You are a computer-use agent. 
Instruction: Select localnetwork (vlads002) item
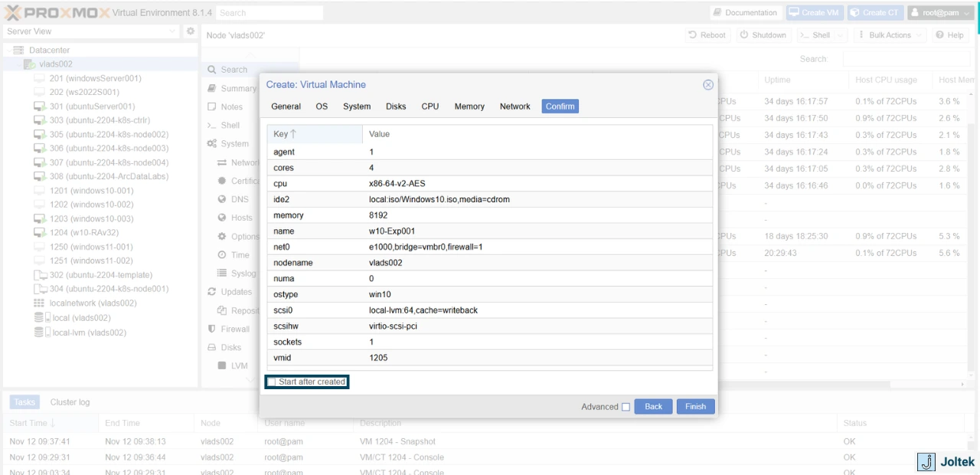(x=93, y=303)
